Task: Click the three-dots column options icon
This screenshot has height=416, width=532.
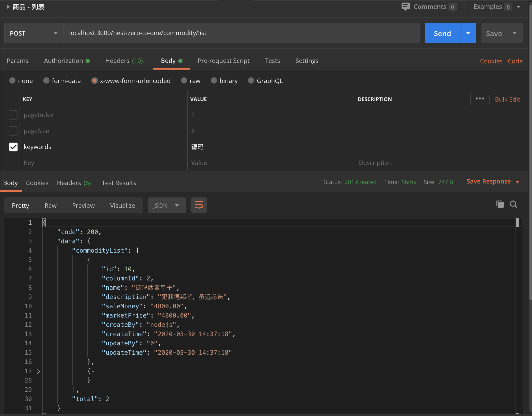Action: (x=480, y=99)
